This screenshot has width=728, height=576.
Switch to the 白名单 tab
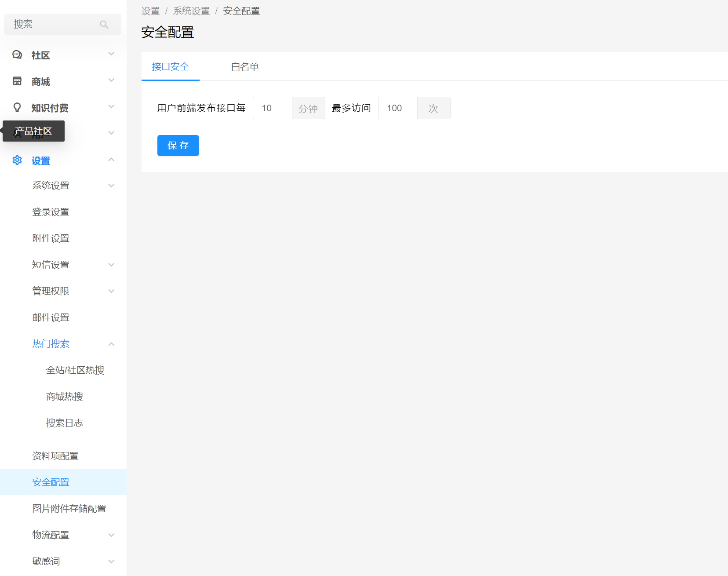pyautogui.click(x=245, y=67)
